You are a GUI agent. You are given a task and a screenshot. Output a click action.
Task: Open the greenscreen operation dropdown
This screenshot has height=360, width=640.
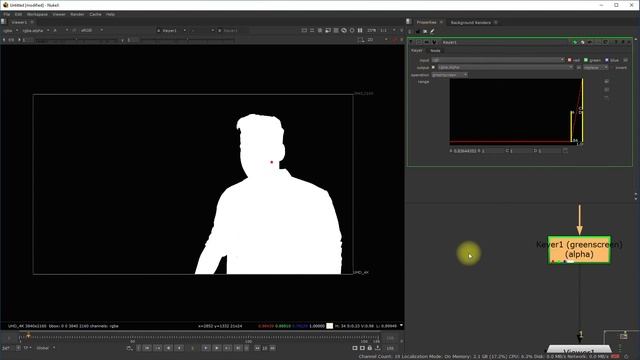[x=449, y=75]
